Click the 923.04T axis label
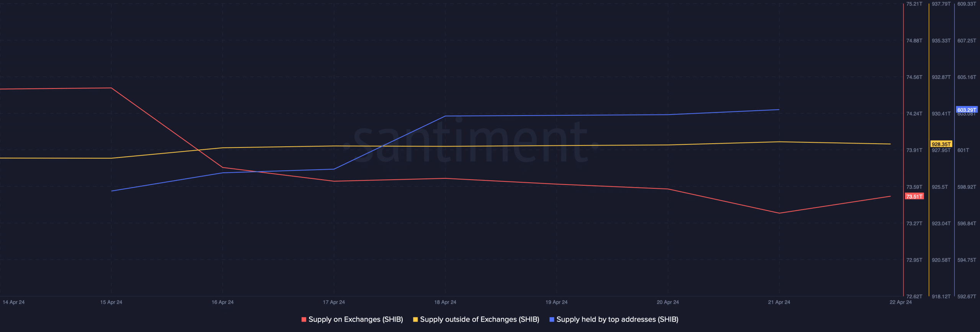The image size is (980, 332). click(941, 223)
